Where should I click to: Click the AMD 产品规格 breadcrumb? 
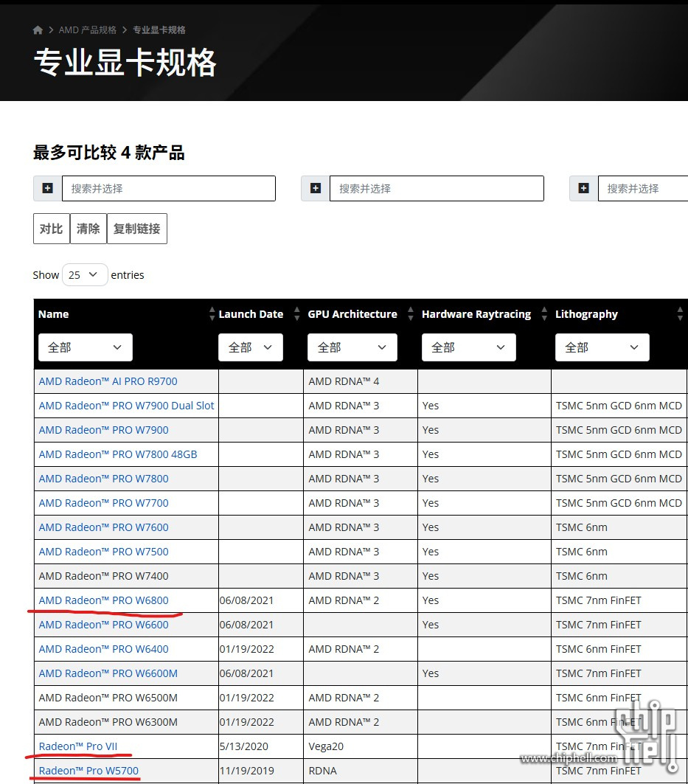(x=88, y=30)
